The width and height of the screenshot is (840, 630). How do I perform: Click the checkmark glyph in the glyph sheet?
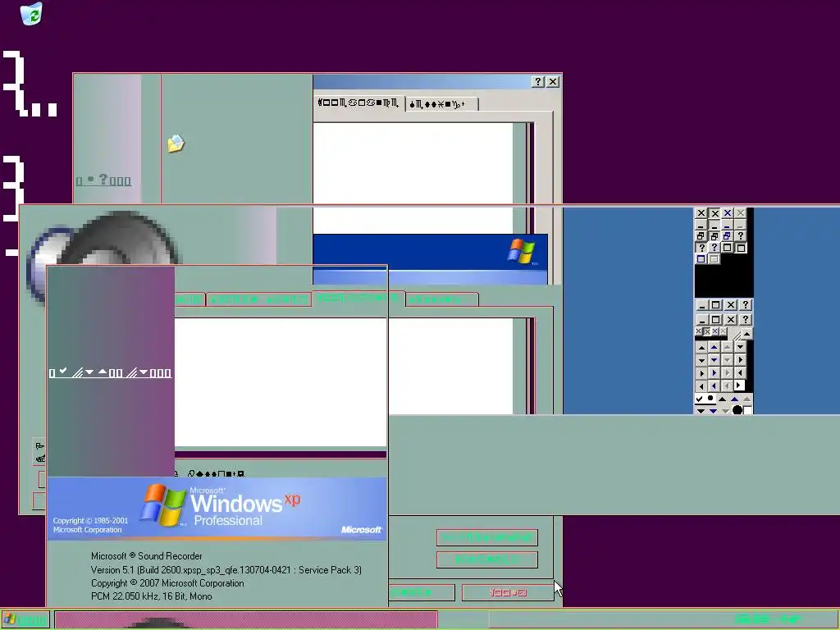pos(699,399)
